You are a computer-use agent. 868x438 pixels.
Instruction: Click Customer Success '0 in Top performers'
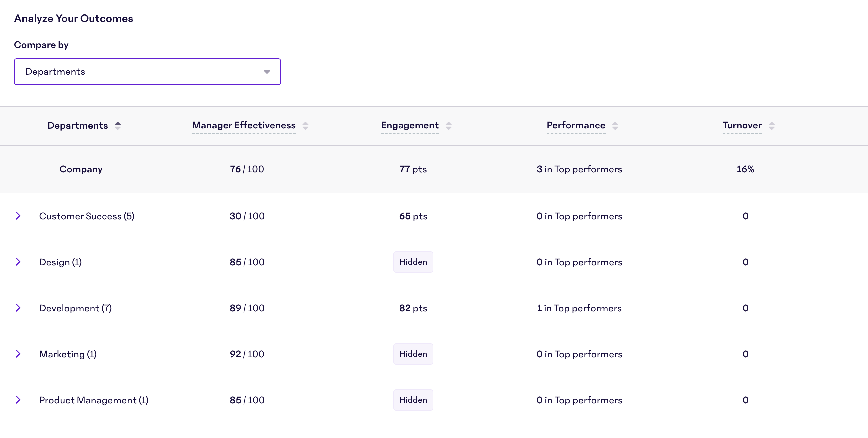579,216
